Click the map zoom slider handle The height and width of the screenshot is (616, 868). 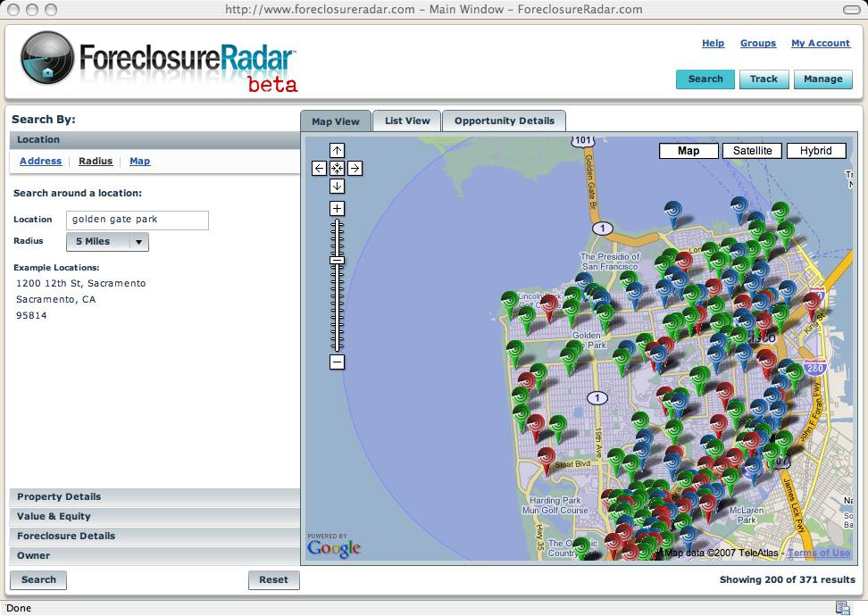click(337, 260)
